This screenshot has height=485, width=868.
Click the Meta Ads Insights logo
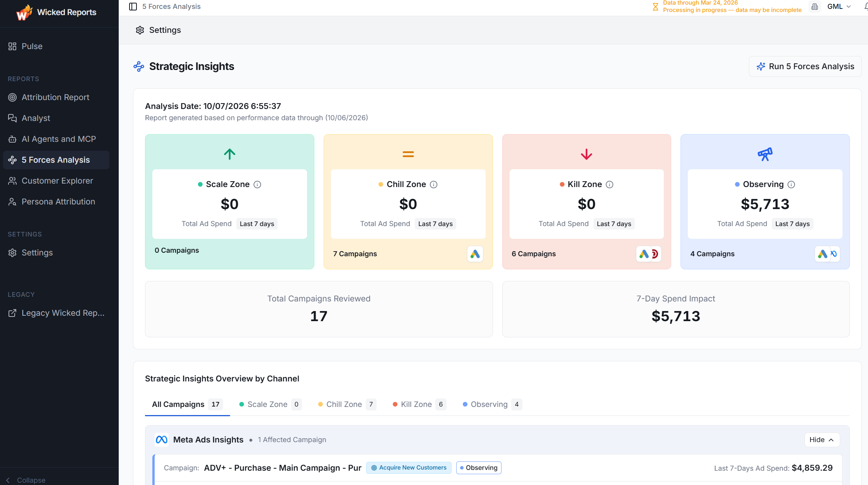tap(161, 440)
